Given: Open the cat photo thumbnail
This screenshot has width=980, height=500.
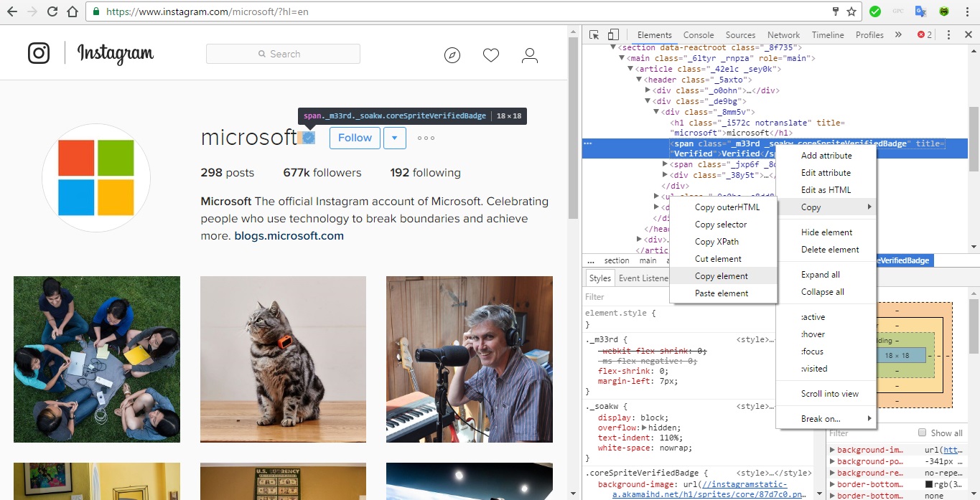Looking at the screenshot, I should coord(283,359).
